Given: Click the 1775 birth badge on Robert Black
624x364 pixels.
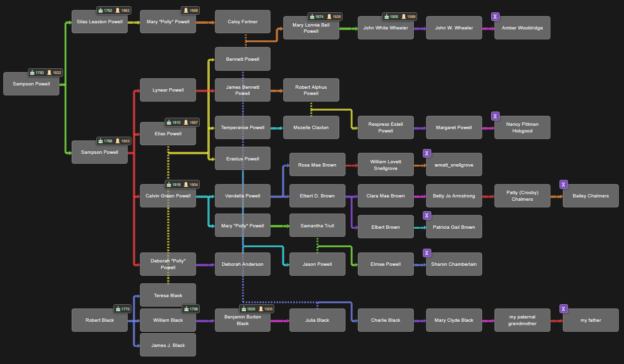Looking at the screenshot, I should coord(122,309).
